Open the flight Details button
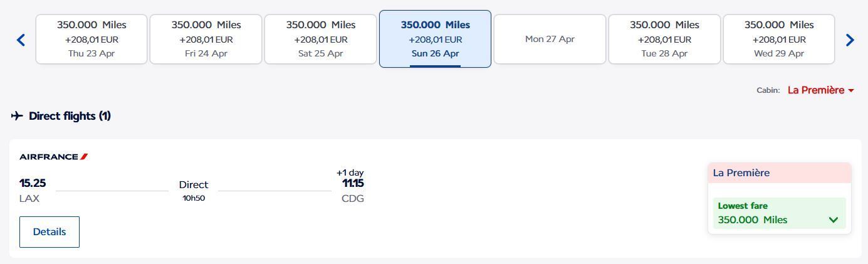This screenshot has width=868, height=264. (x=50, y=232)
